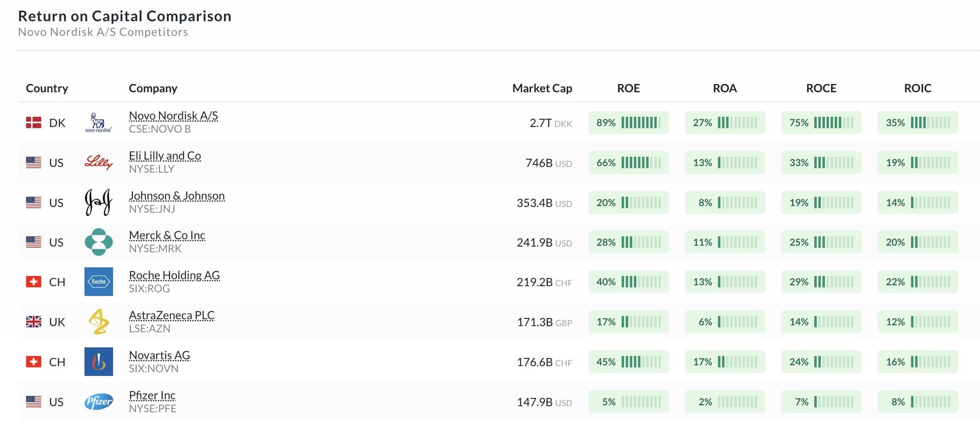Click the Eli Lilly script logo
The height and width of the screenshot is (429, 980).
(98, 162)
